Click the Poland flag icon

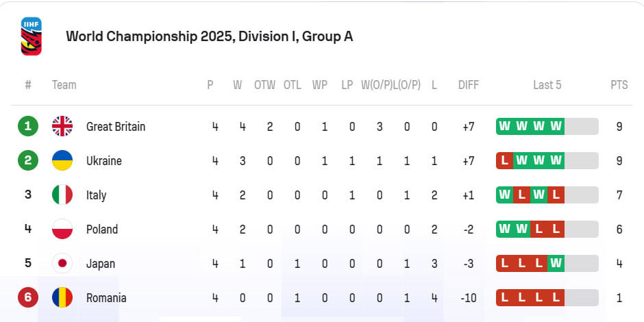62,230
